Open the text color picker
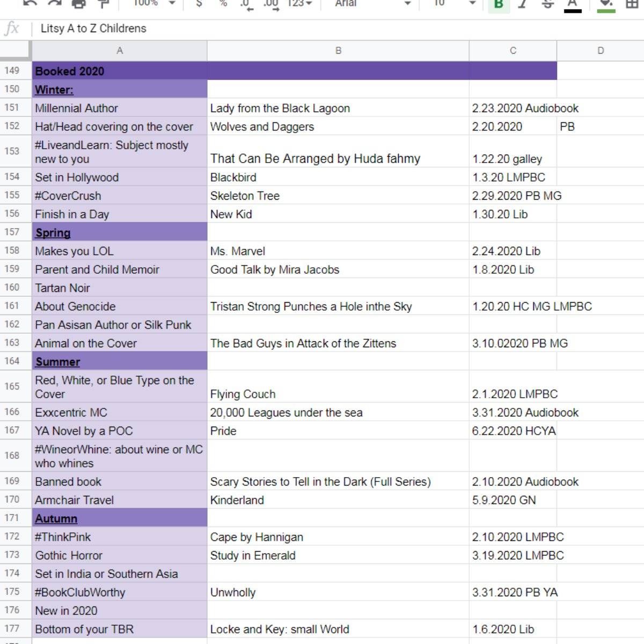The width and height of the screenshot is (644, 644). pos(573,4)
